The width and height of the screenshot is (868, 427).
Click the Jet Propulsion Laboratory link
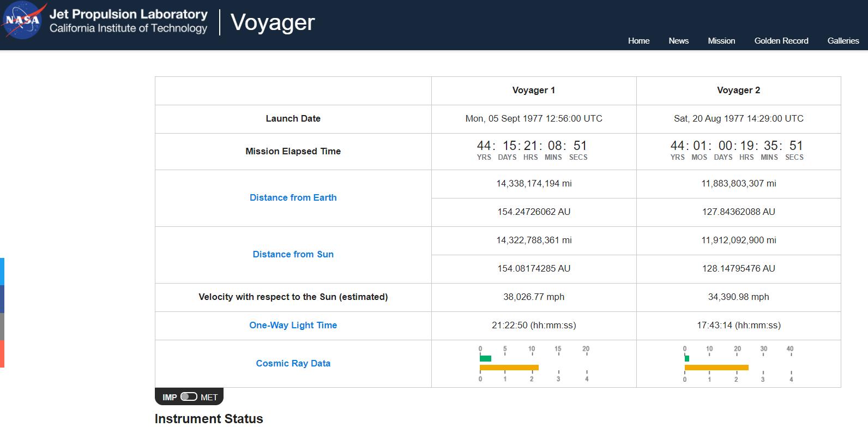129,14
